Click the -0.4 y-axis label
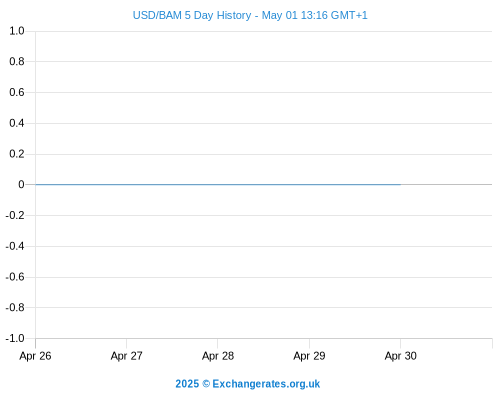Viewport: 495px width, 400px height. click(x=15, y=246)
